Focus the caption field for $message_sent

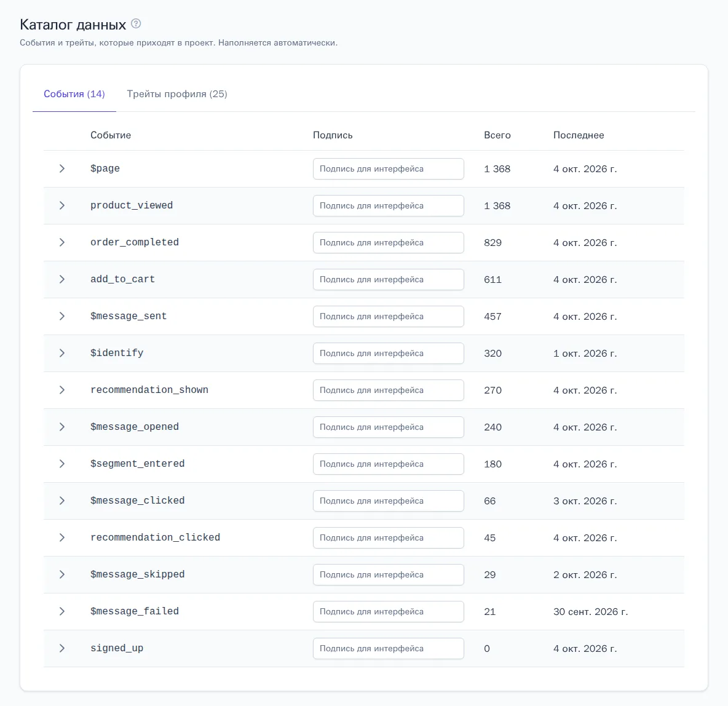pos(388,316)
